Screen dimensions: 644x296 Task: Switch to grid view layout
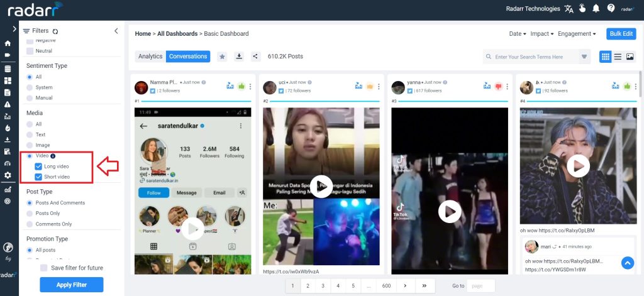[606, 57]
